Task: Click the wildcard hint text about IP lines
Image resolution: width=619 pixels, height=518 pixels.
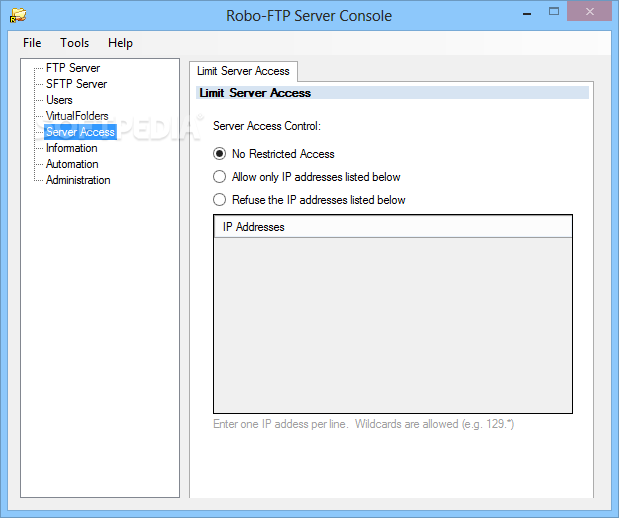Action: (364, 424)
